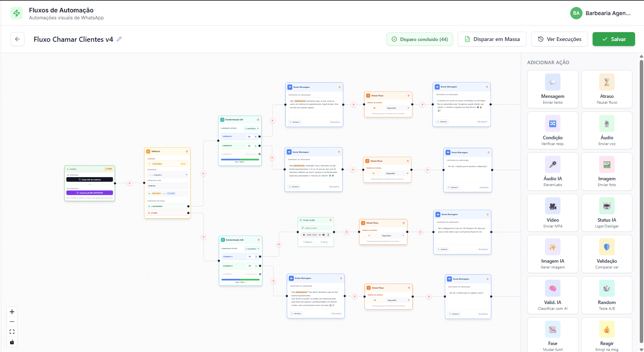Expand the caminhos ativos dropdown in Randomização A/B
Screen dimensions: 644x352
click(251, 128)
